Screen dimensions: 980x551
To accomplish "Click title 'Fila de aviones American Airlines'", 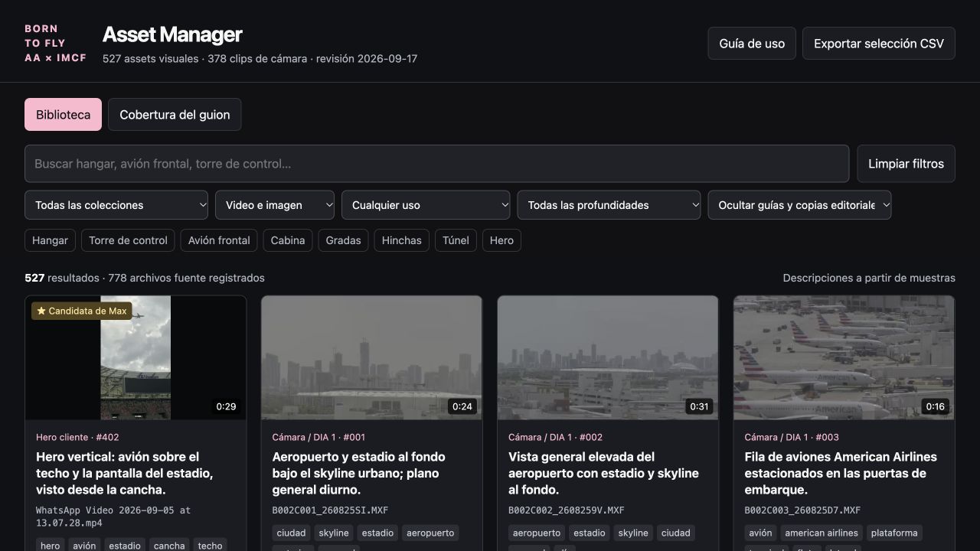I will click(x=841, y=473).
